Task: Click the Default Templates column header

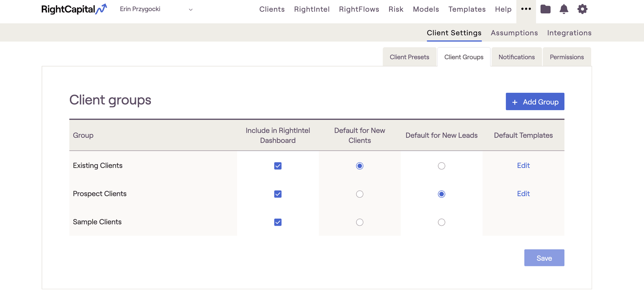Action: tap(523, 135)
